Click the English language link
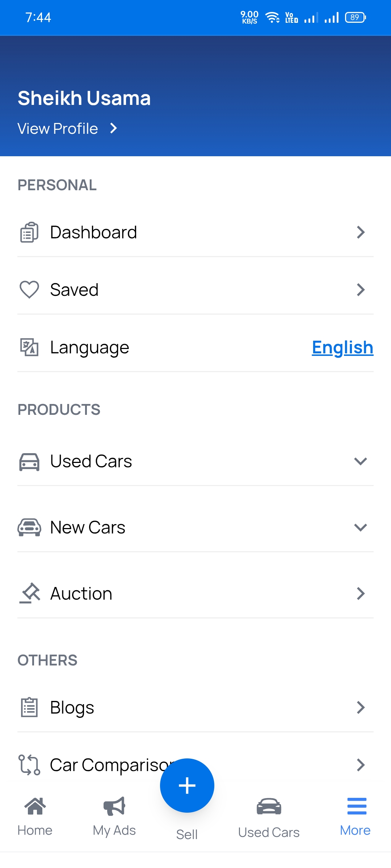Screen dimensions: 391x868 342,348
